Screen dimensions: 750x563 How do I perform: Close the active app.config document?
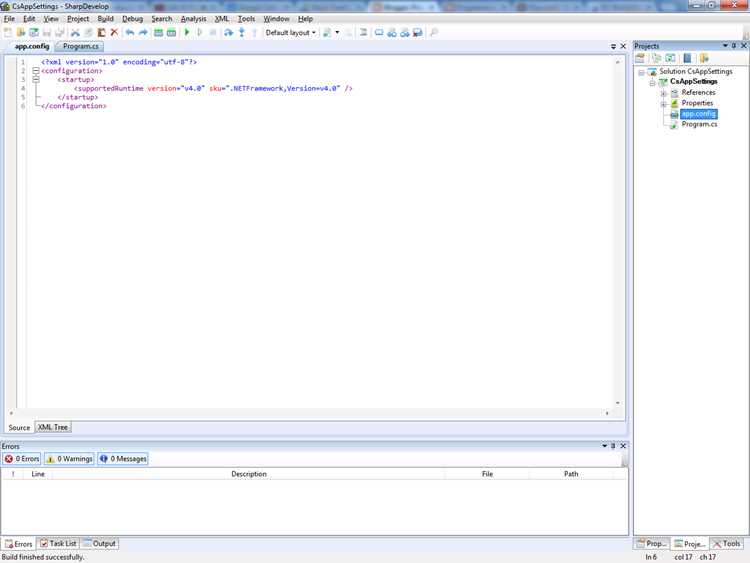[623, 46]
